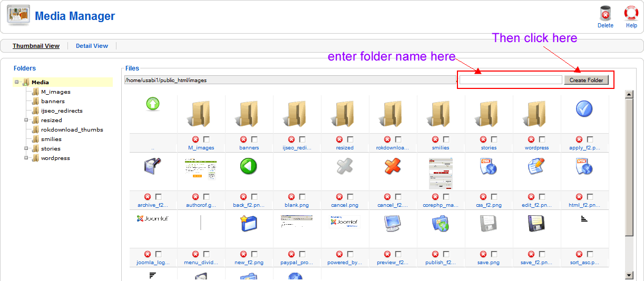
Task: Click the new folder name input field
Action: pos(511,80)
